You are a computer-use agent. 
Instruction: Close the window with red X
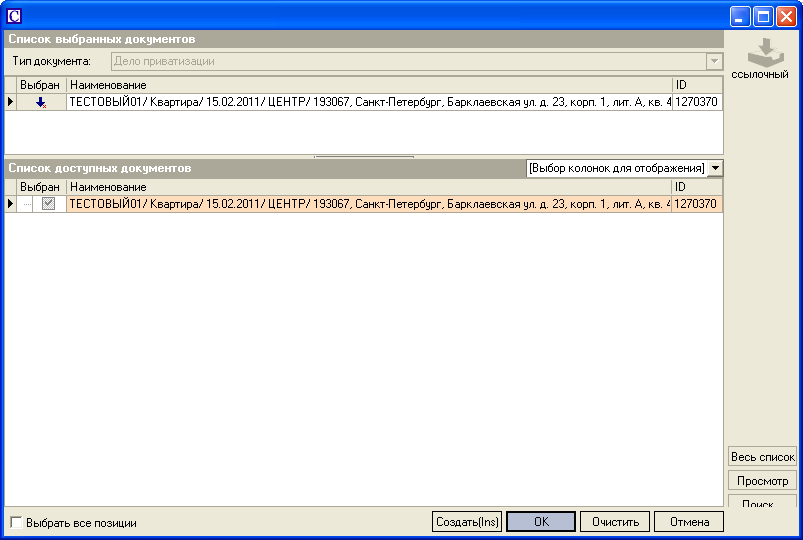coord(785,16)
